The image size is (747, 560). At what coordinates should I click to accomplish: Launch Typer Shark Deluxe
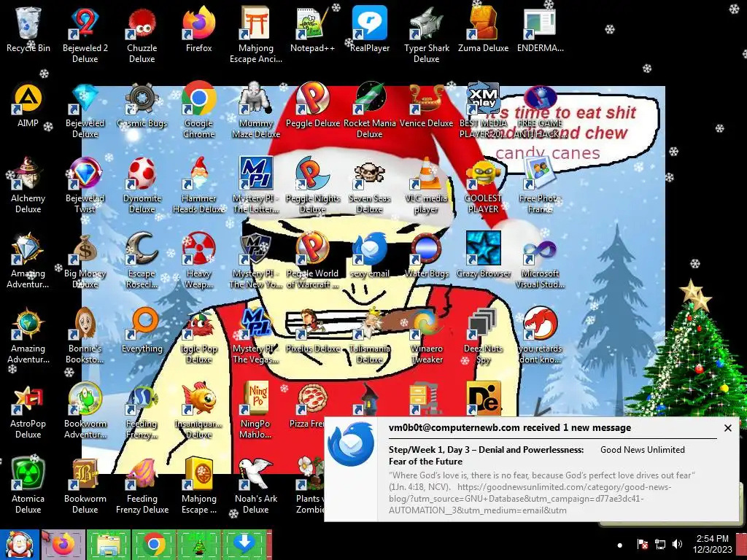[426, 35]
